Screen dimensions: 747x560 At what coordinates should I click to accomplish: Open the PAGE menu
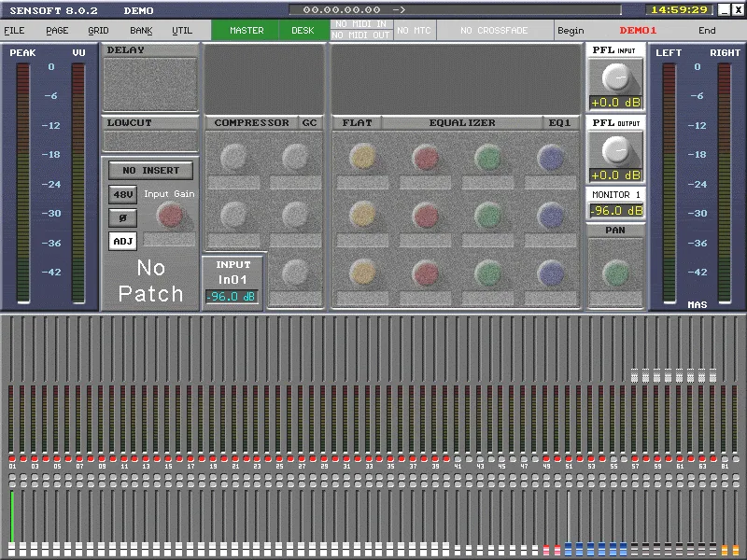click(x=57, y=31)
